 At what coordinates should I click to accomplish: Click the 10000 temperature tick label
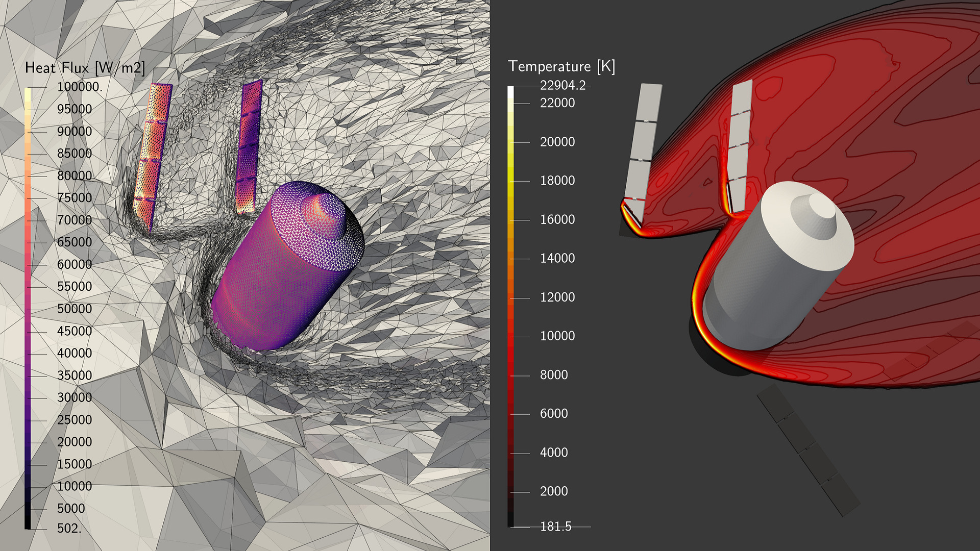click(557, 336)
